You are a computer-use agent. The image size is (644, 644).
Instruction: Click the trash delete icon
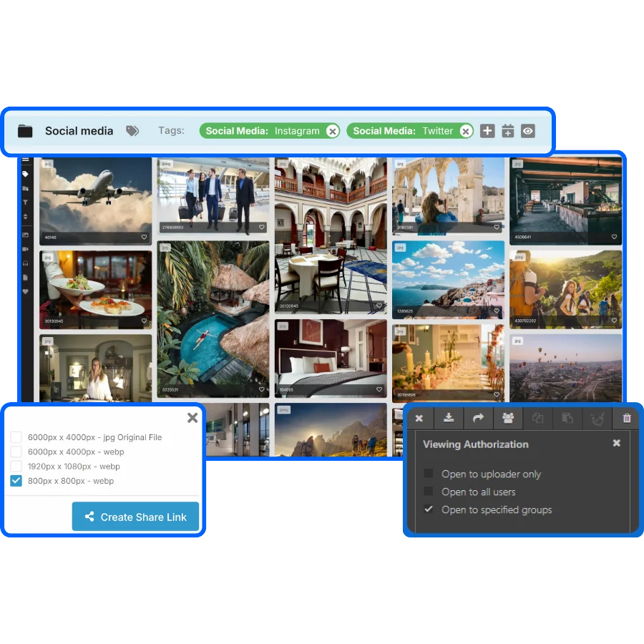pos(627,419)
